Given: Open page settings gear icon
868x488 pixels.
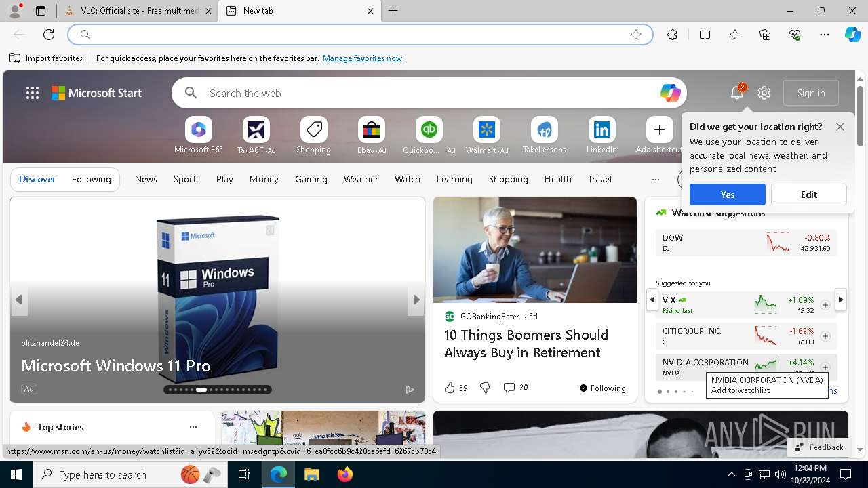Looking at the screenshot, I should click(x=764, y=93).
